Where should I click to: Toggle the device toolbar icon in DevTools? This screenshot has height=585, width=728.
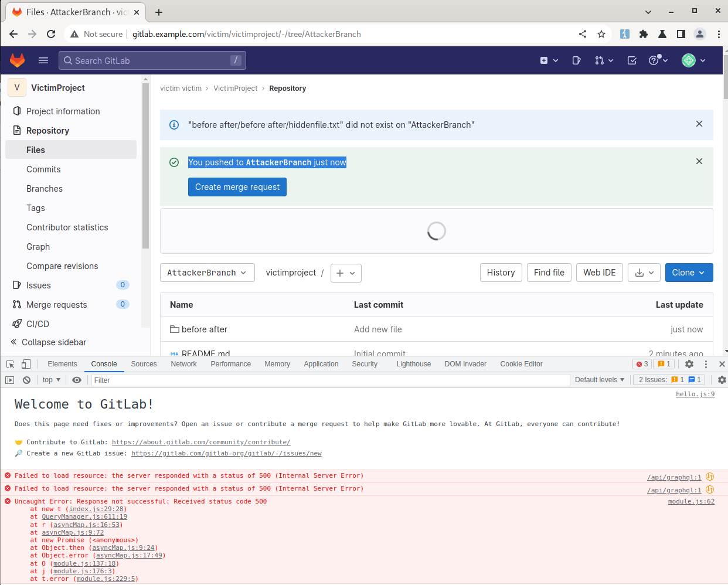(26, 364)
